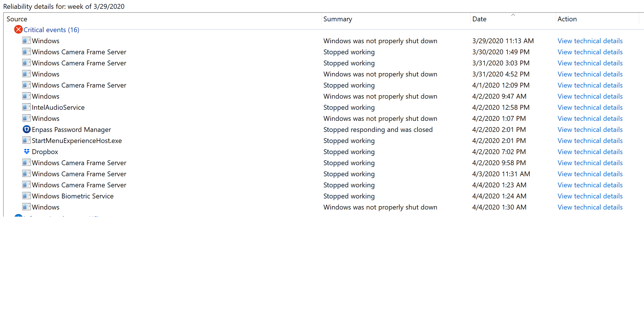View technical details for Dropbox crash
This screenshot has width=644, height=311.
click(590, 152)
